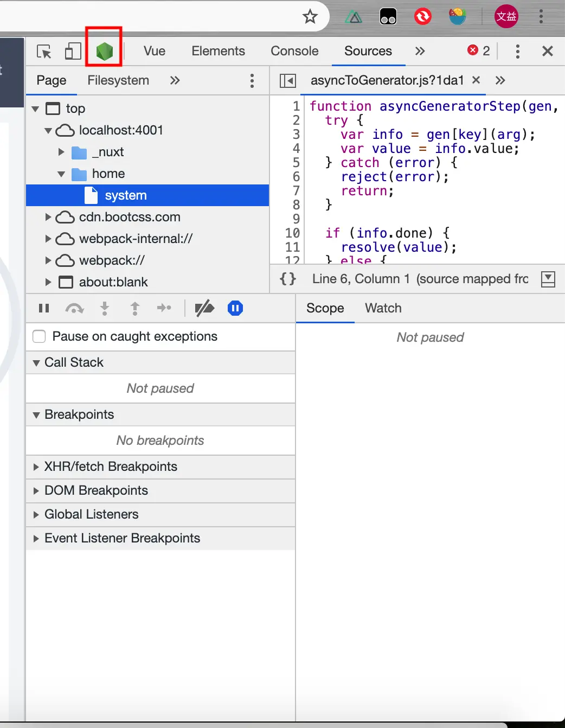Open navigator pane three-dot menu

coord(252,81)
